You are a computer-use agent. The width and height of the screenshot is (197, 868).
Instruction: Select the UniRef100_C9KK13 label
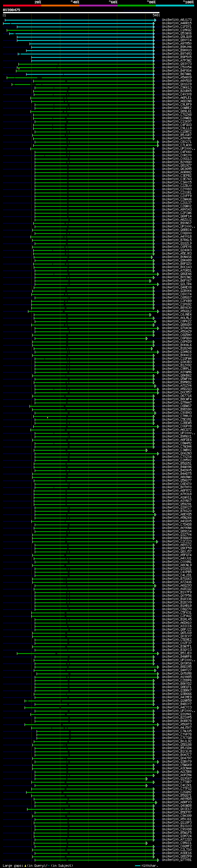[177, 88]
